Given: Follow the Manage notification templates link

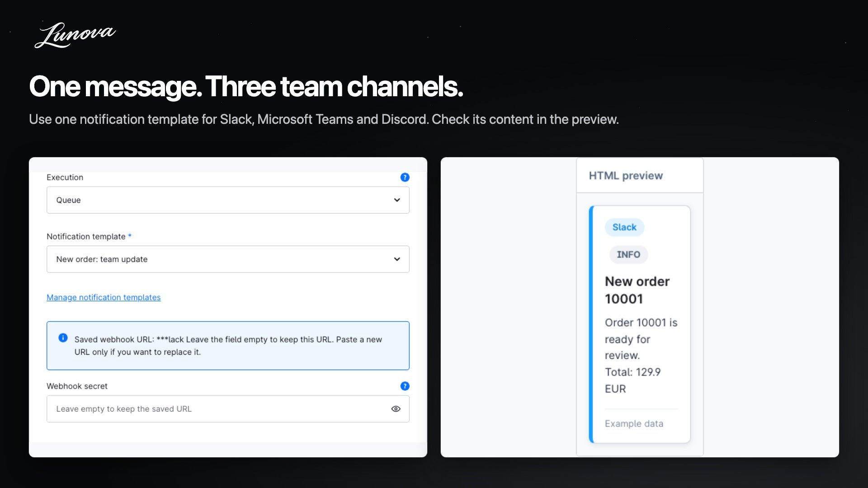Looking at the screenshot, I should pyautogui.click(x=104, y=297).
